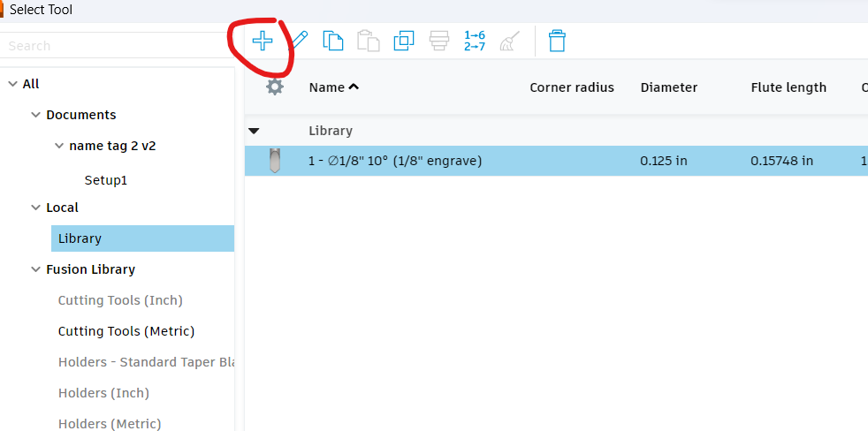868x431 pixels.
Task: Sort by the Name column header
Action: pyautogui.click(x=327, y=87)
